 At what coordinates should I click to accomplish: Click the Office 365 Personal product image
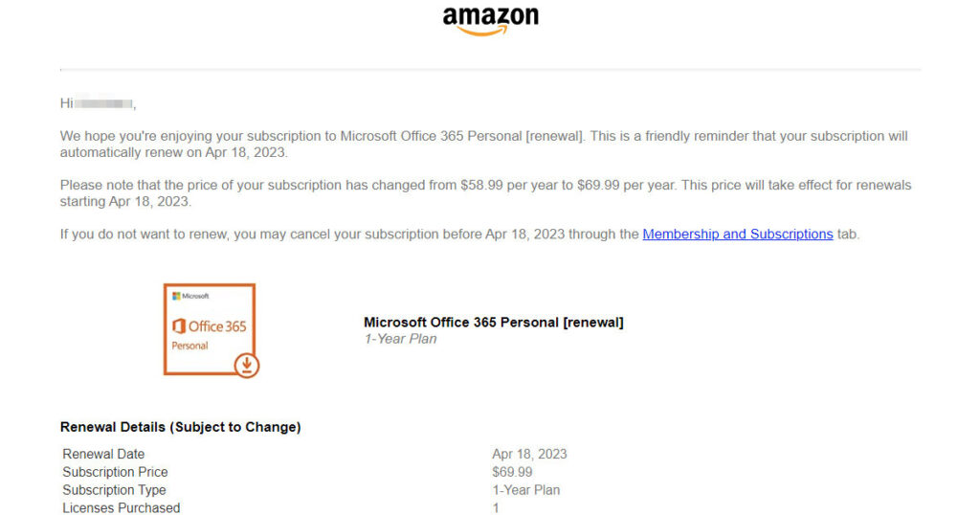point(211,330)
